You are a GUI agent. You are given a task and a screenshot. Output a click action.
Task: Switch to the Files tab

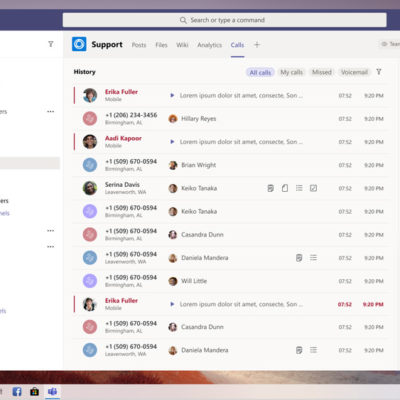coord(161,45)
